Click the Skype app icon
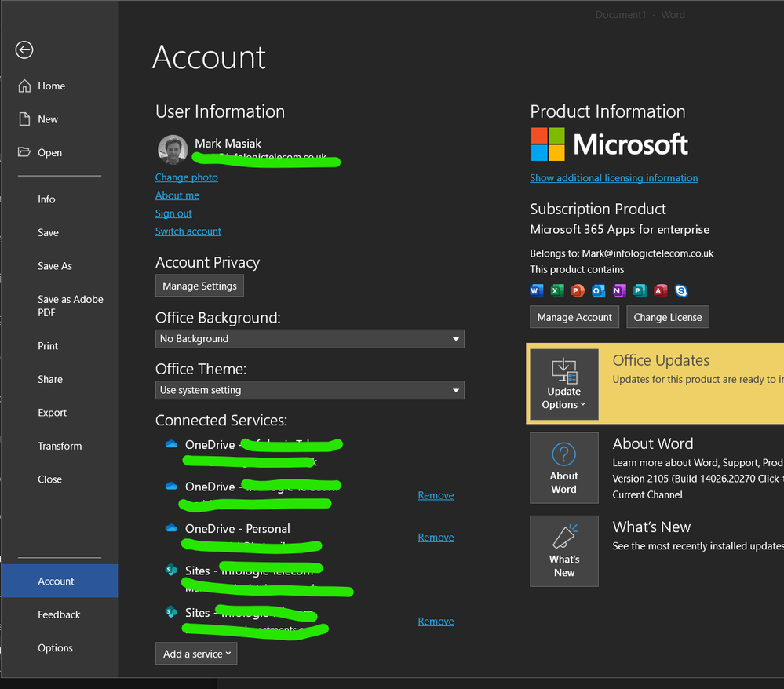Viewport: 784px width, 689px height. tap(681, 290)
